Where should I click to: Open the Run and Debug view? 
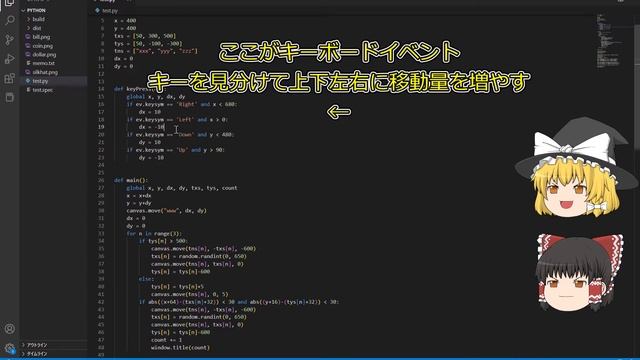(x=9, y=59)
